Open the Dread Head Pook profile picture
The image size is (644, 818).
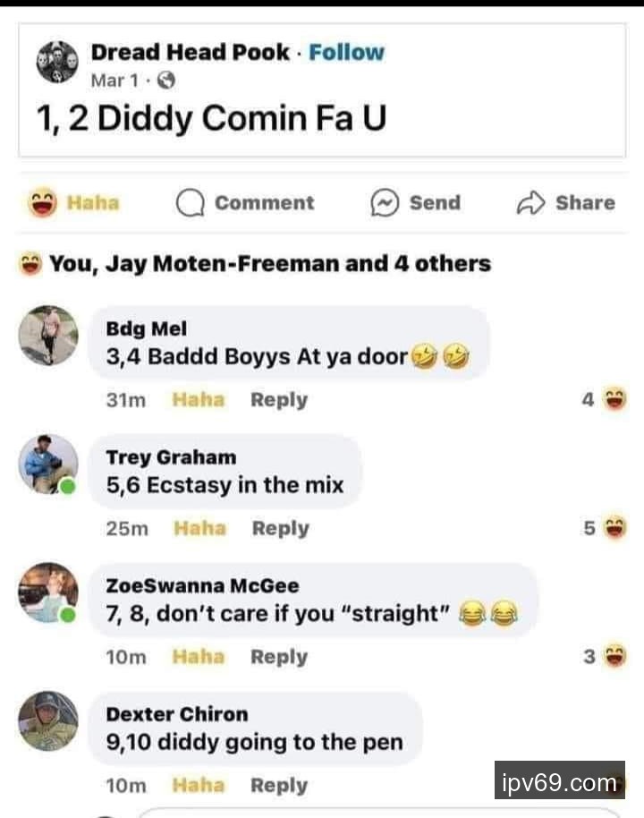point(57,62)
